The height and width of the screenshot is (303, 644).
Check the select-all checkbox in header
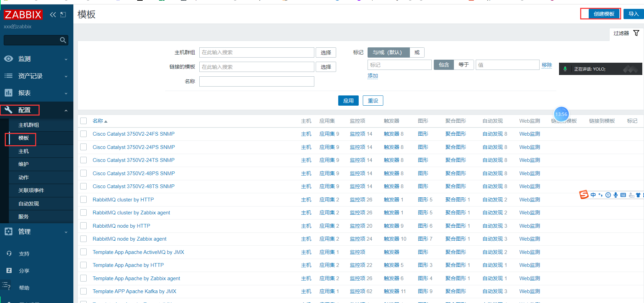pyautogui.click(x=84, y=121)
